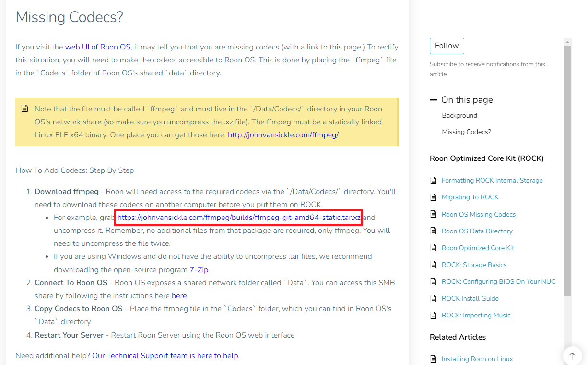Click the back-to-top arrow button
This screenshot has width=588, height=365.
point(572,356)
